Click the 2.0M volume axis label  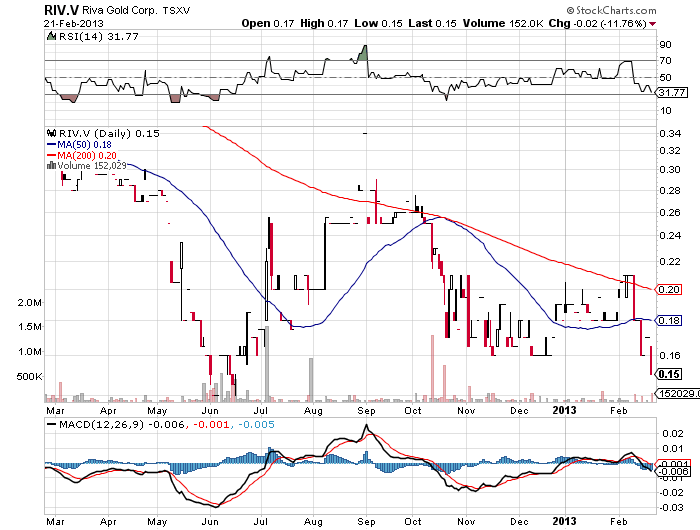coord(29,302)
